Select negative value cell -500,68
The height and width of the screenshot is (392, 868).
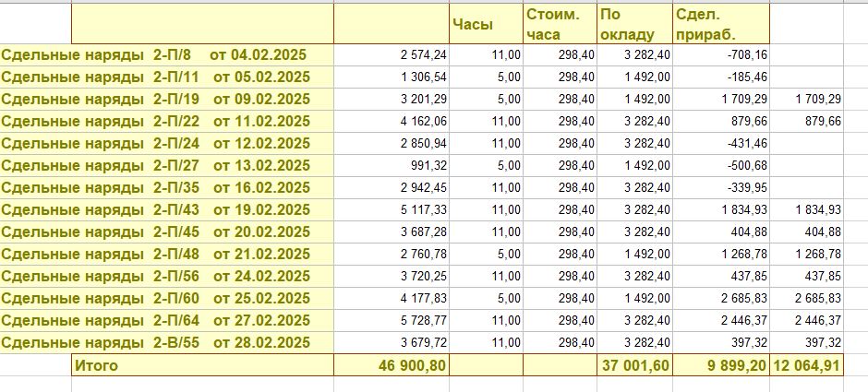coord(721,166)
